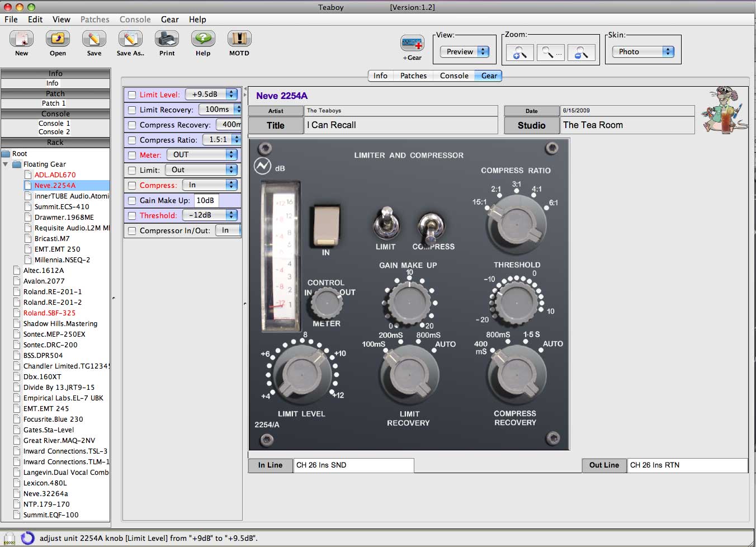Image resolution: width=756 pixels, height=547 pixels.
Task: Tick the Limit Recovery checkbox
Action: point(132,110)
